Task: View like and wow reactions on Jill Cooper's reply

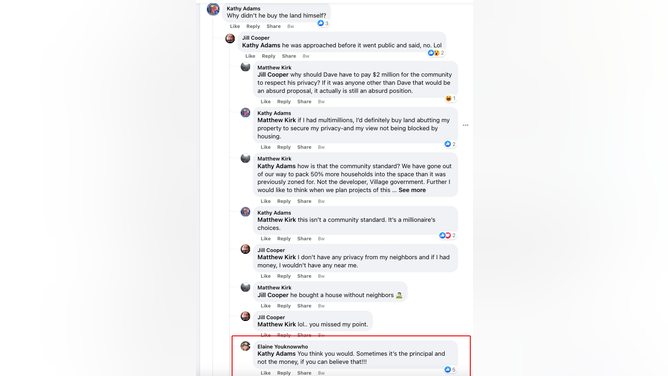Action: [436, 53]
